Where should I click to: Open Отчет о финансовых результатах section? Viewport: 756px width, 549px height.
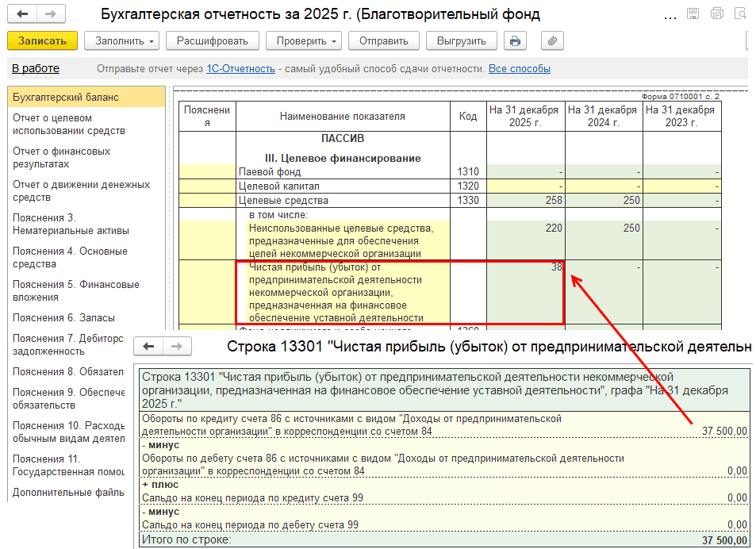click(62, 158)
